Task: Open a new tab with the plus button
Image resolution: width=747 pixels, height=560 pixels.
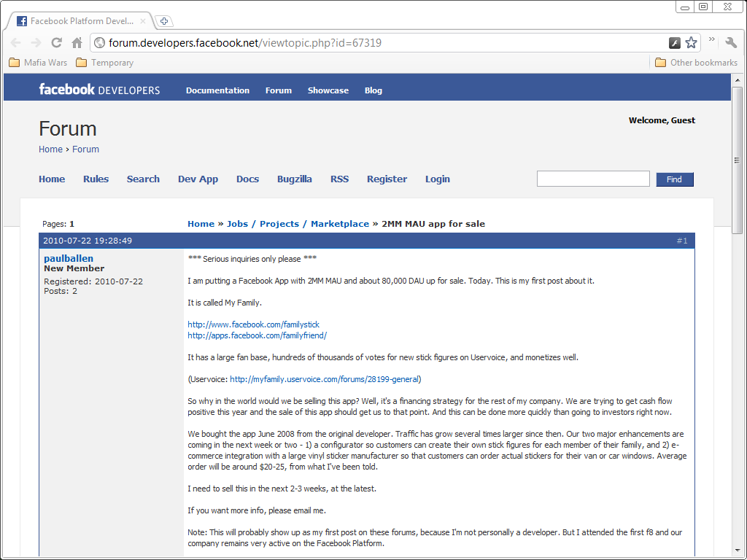Action: 164,21
